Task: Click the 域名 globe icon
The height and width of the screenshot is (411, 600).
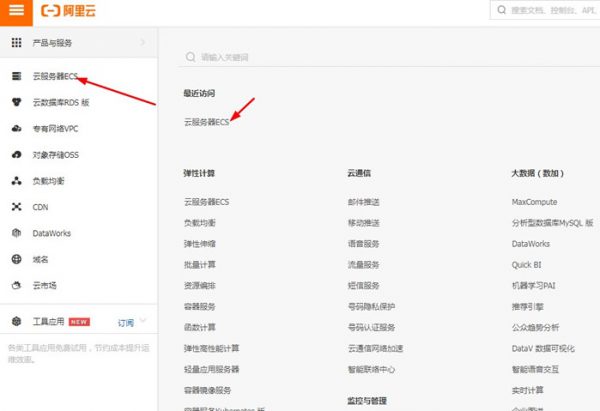Action: 16,259
